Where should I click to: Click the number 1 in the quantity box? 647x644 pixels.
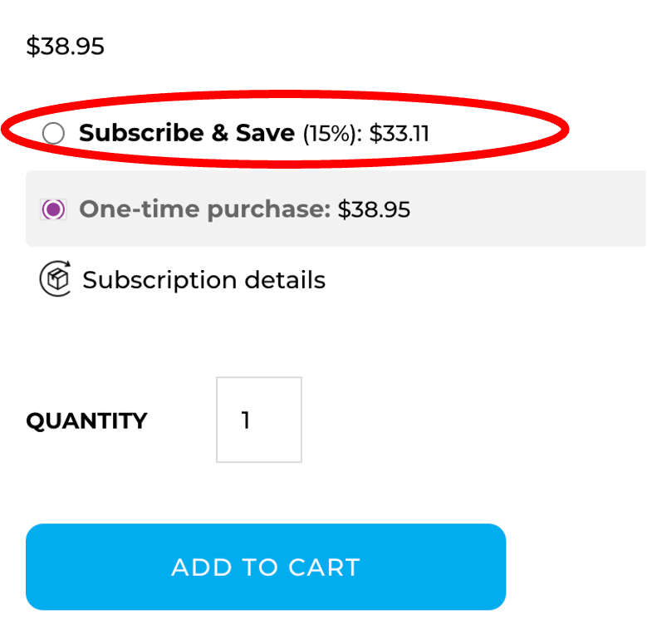click(246, 420)
